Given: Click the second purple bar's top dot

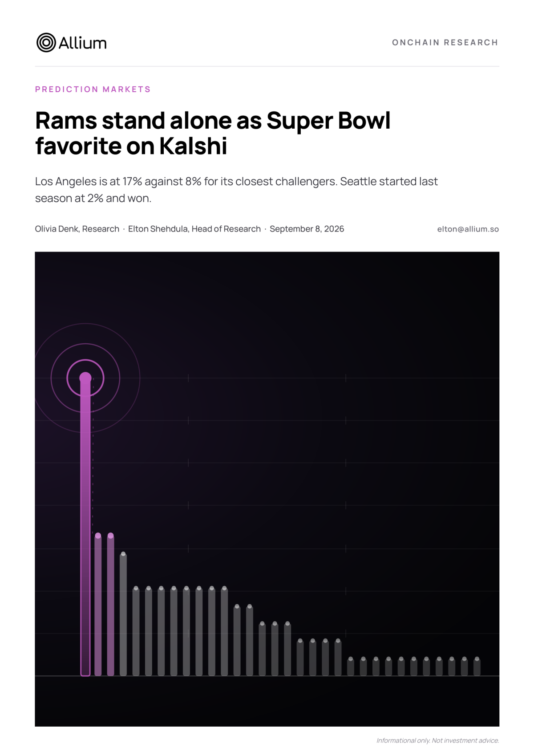Looking at the screenshot, I should (x=98, y=536).
